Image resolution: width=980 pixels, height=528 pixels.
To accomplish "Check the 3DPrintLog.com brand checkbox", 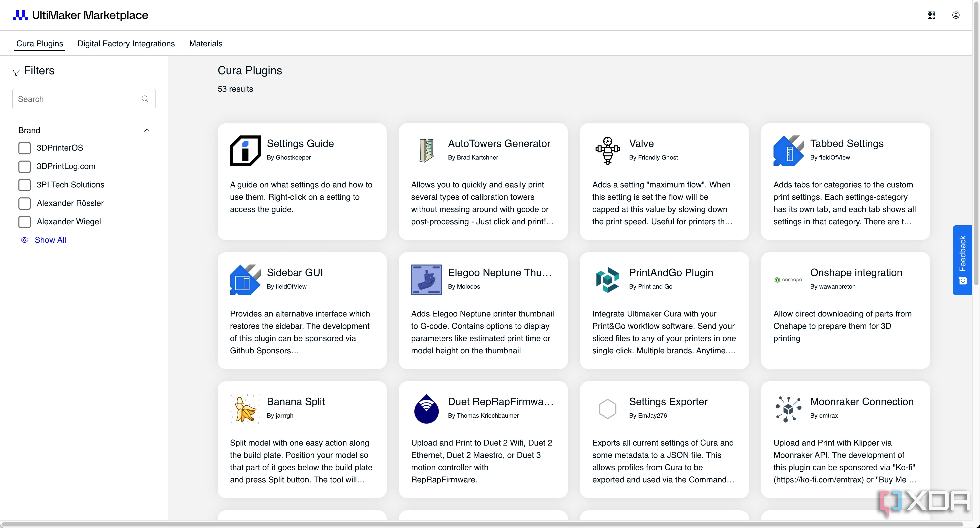I will coord(25,166).
